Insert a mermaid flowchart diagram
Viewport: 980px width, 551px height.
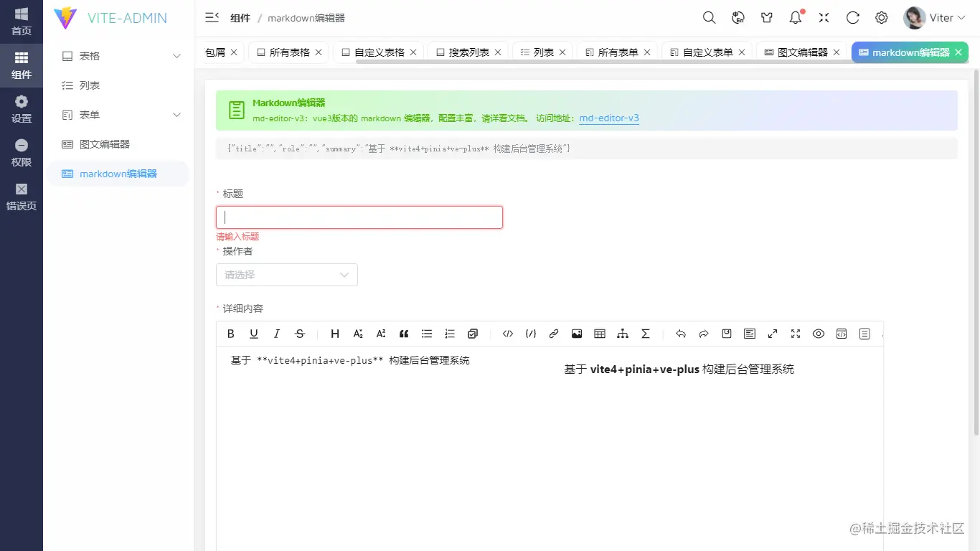click(623, 334)
